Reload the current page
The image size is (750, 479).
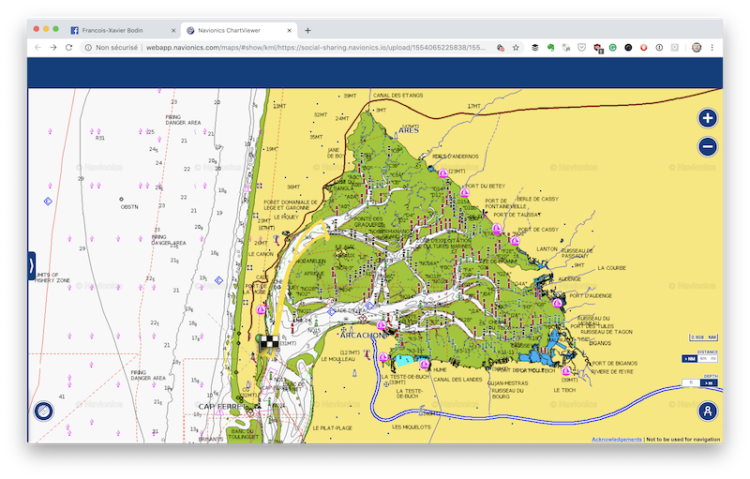pyautogui.click(x=69, y=47)
